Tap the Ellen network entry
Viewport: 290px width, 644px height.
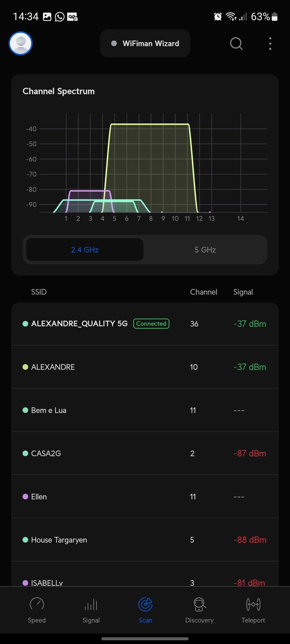tap(145, 497)
